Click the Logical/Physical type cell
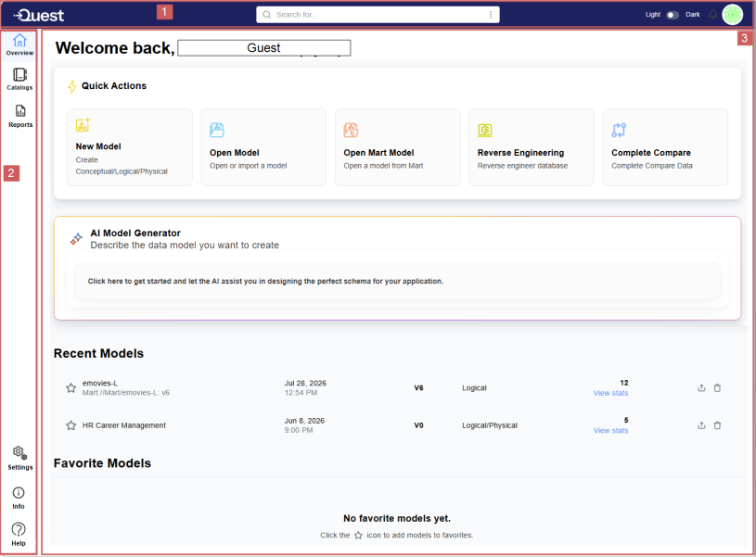 pos(490,425)
